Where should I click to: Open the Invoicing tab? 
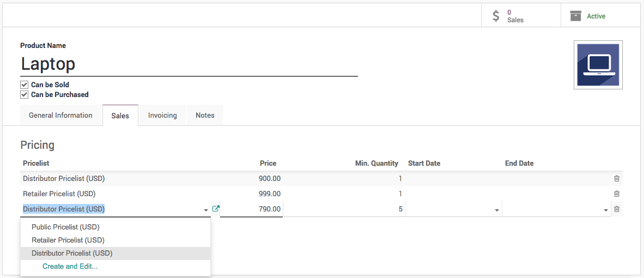point(162,116)
